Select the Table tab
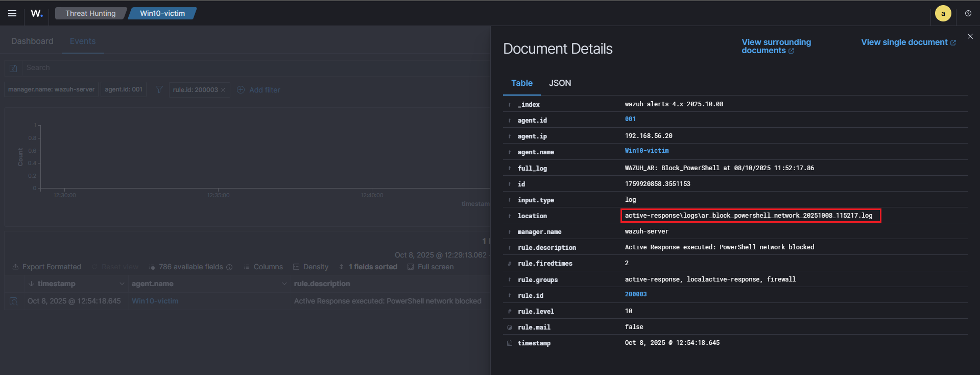980x375 pixels. click(x=521, y=83)
